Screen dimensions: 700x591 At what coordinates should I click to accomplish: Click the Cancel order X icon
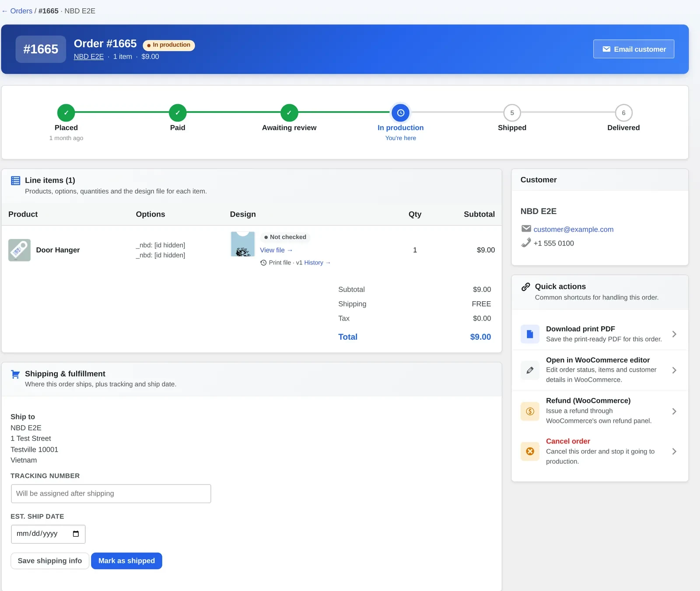click(530, 451)
